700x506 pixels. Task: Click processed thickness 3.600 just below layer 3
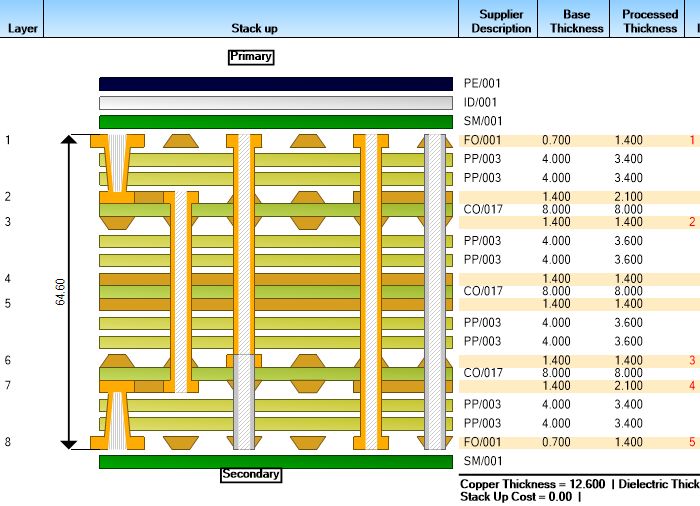[x=629, y=241]
